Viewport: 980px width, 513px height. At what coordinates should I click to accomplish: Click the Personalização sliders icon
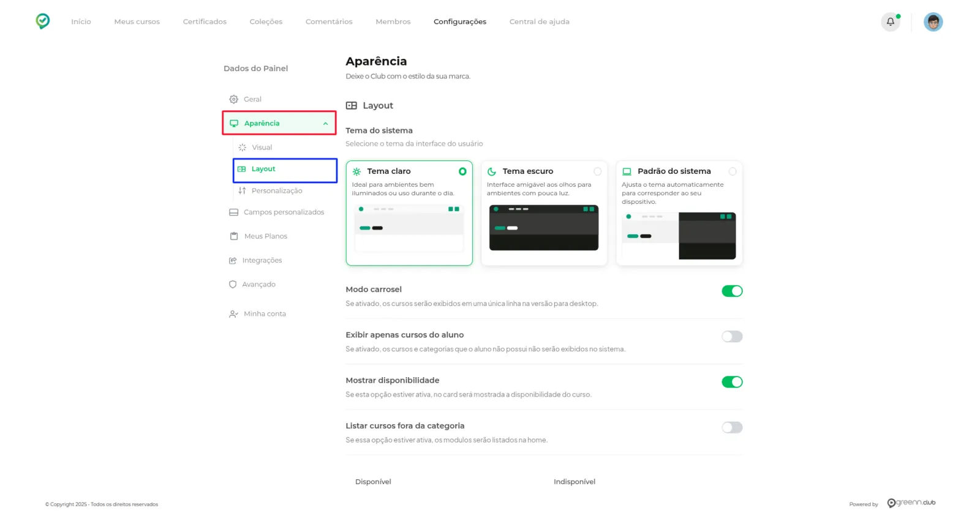243,190
